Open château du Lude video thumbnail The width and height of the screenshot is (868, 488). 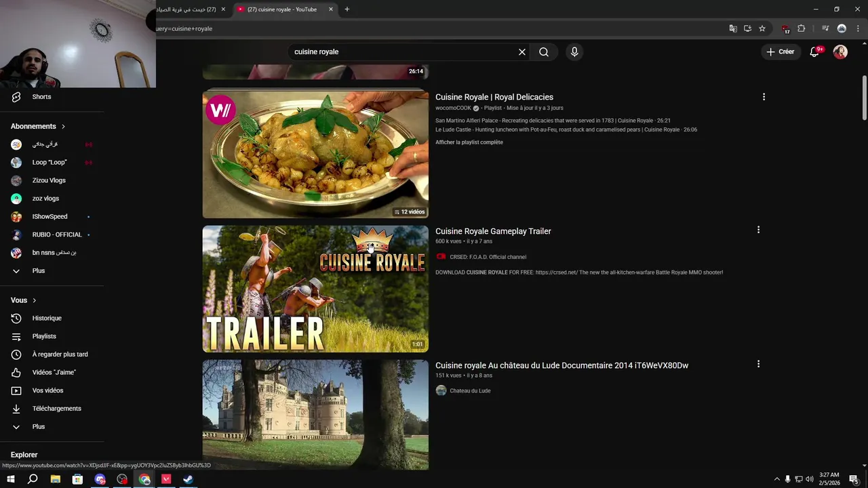click(315, 415)
